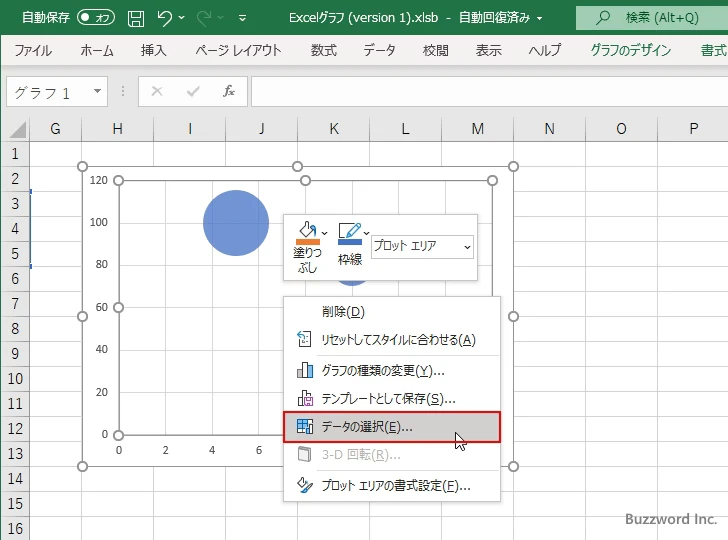Switch to the 表示 tab
Image resolution: width=728 pixels, height=540 pixels.
coord(488,50)
